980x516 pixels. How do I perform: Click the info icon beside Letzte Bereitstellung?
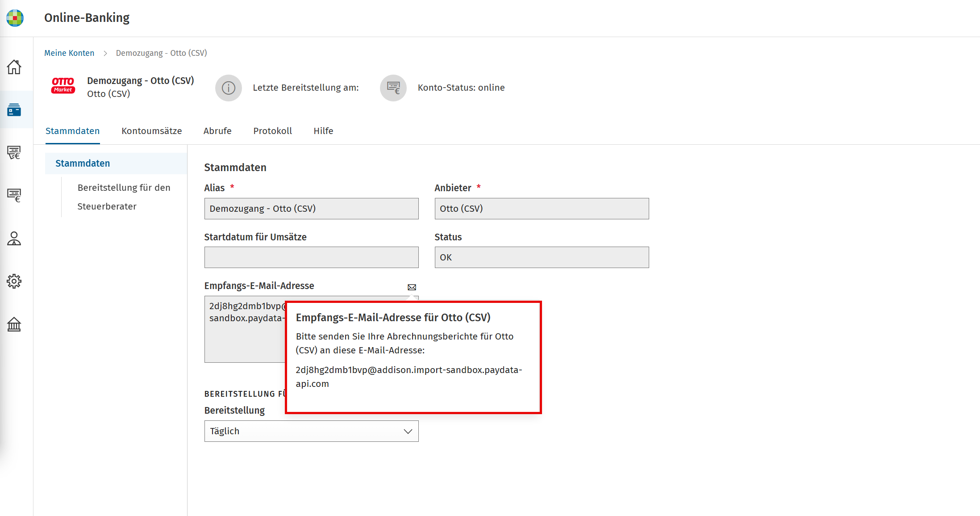[229, 88]
